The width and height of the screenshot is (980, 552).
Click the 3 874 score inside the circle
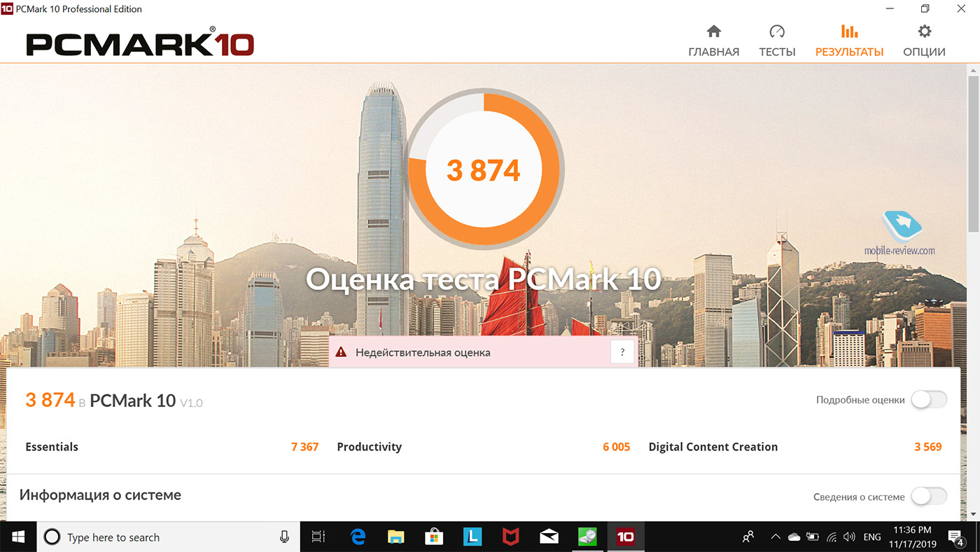tap(484, 170)
